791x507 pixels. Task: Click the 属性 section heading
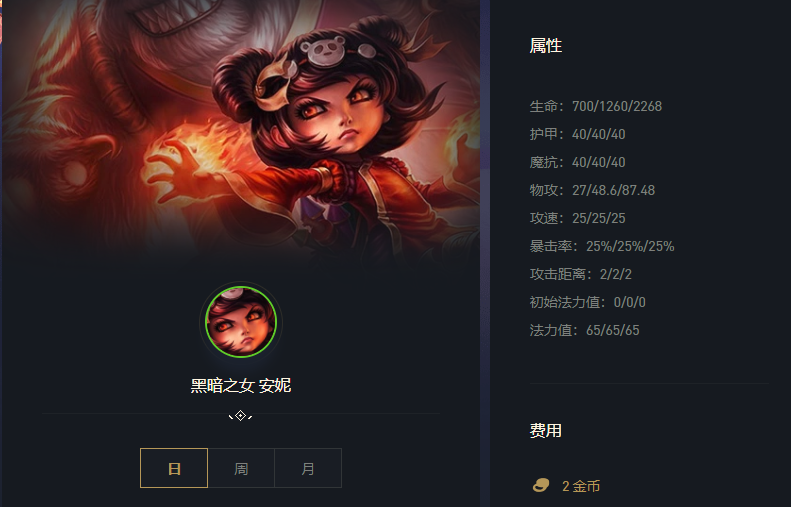coord(546,46)
